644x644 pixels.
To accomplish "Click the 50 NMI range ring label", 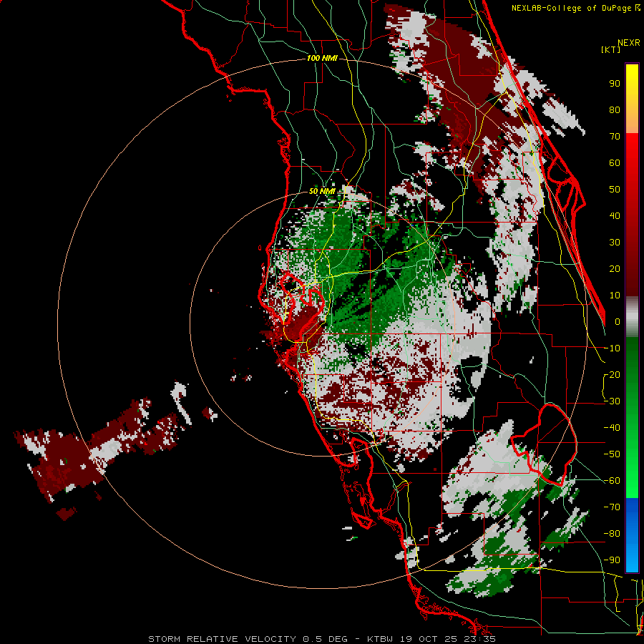I will point(322,191).
